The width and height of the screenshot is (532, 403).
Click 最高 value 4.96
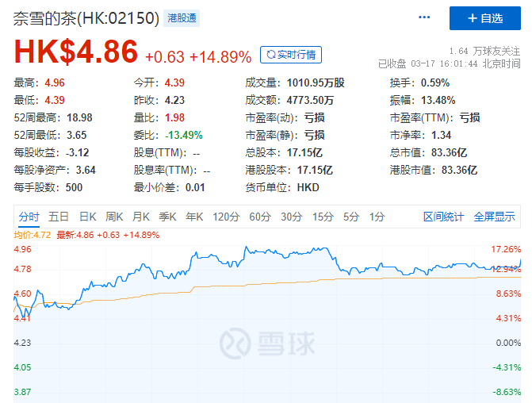(x=55, y=83)
